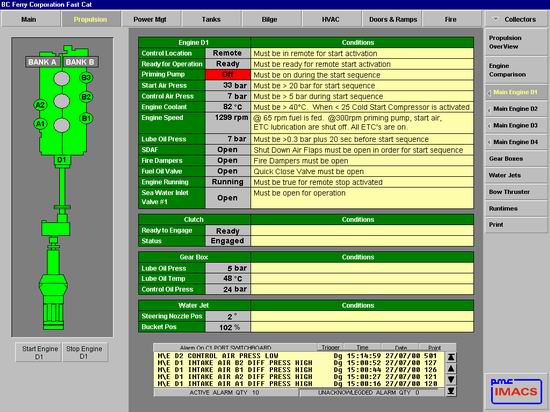This screenshot has width=550, height=412.
Task: Select Main Engine D1 in sidebar
Action: pos(516,92)
